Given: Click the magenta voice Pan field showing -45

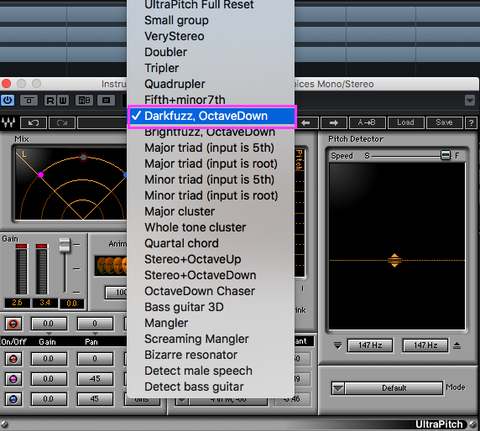Looking at the screenshot, I should click(x=95, y=379).
